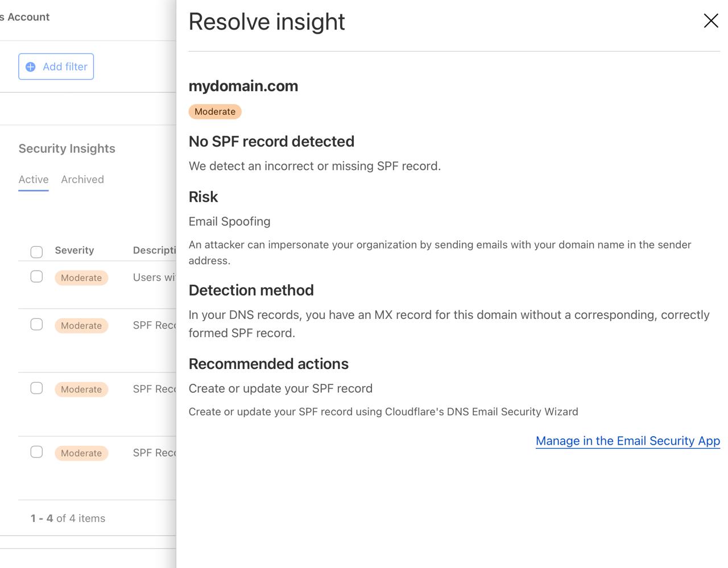The image size is (728, 568).
Task: Click the mydomain.com heading
Action: (243, 86)
